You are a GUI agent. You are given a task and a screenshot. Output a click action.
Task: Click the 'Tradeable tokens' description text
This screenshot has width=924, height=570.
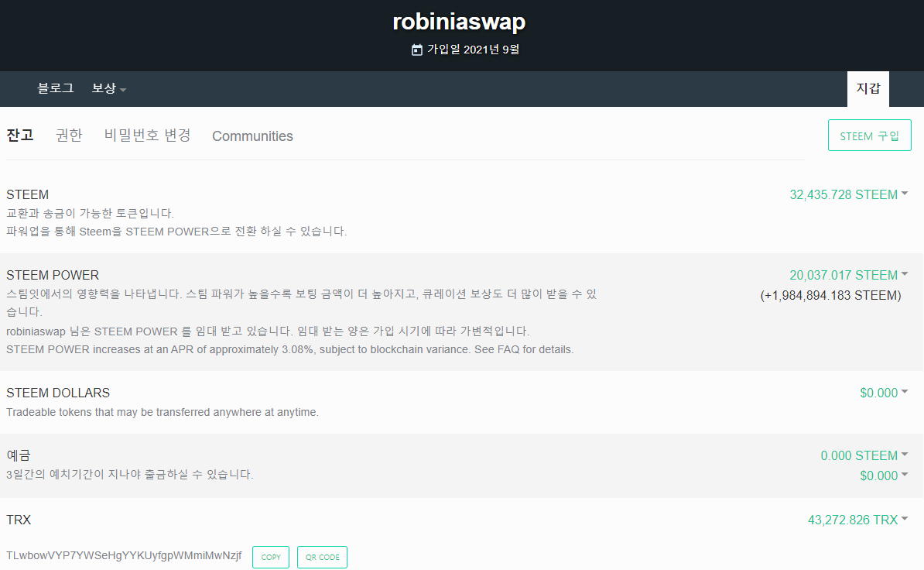pyautogui.click(x=162, y=412)
